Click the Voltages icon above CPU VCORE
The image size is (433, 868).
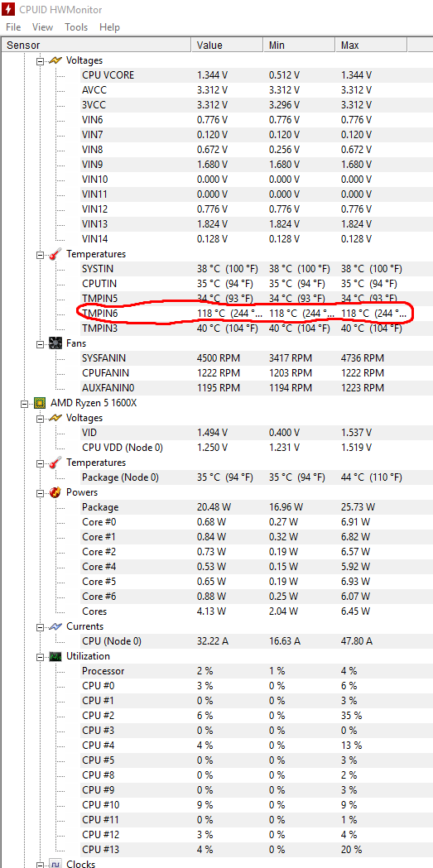click(x=55, y=60)
